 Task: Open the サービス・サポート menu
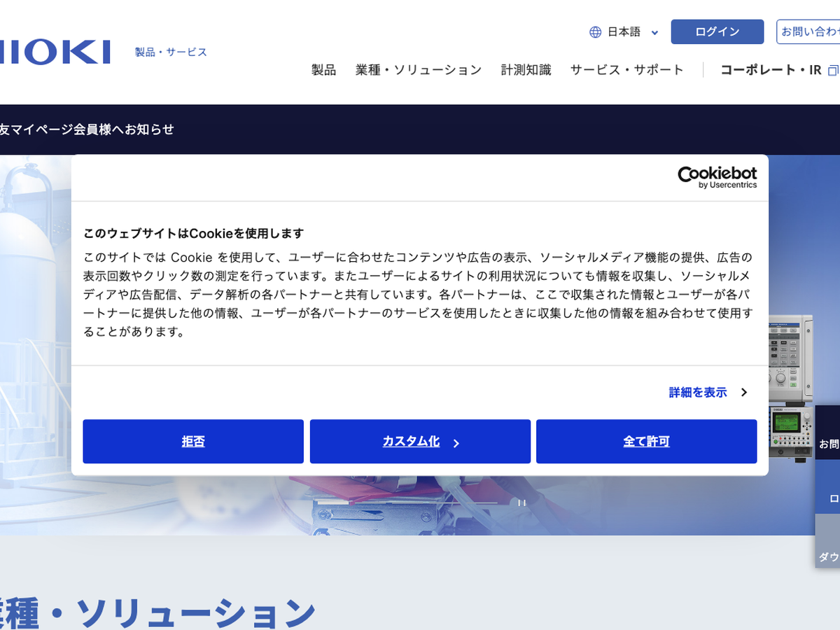tap(626, 70)
